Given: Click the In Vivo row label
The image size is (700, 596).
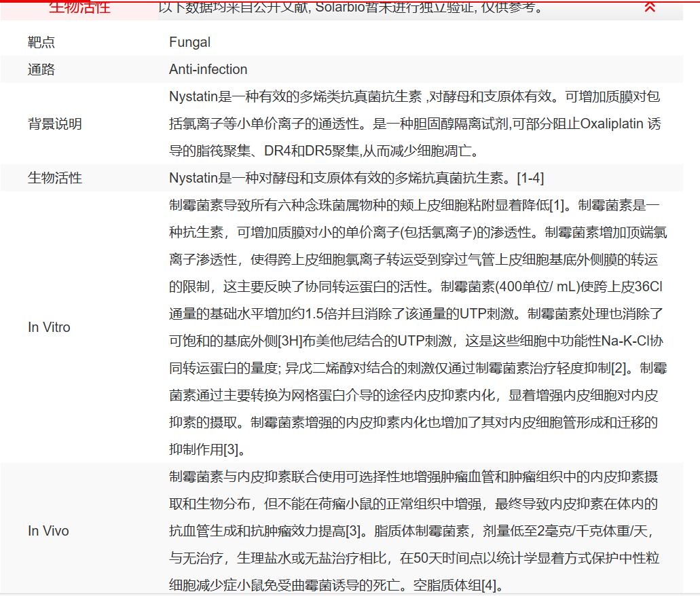Looking at the screenshot, I should [48, 531].
